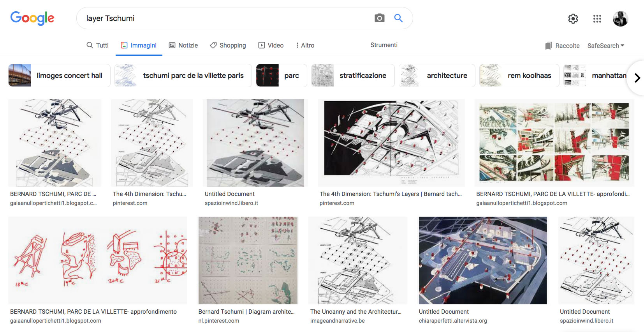Switch to the Video tab
The height and width of the screenshot is (332, 644).
pyautogui.click(x=271, y=45)
